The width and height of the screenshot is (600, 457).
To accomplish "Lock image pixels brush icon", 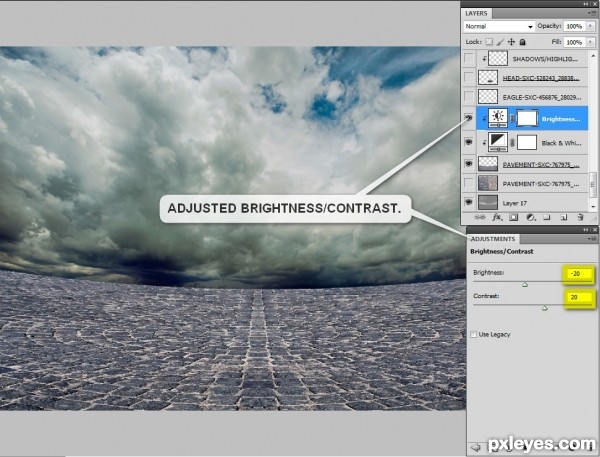I will [500, 42].
